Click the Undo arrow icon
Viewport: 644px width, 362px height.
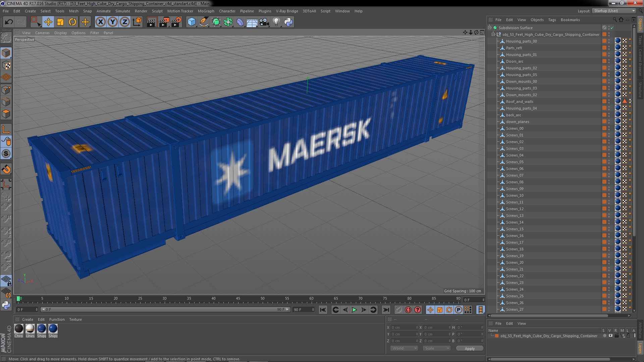click(9, 22)
